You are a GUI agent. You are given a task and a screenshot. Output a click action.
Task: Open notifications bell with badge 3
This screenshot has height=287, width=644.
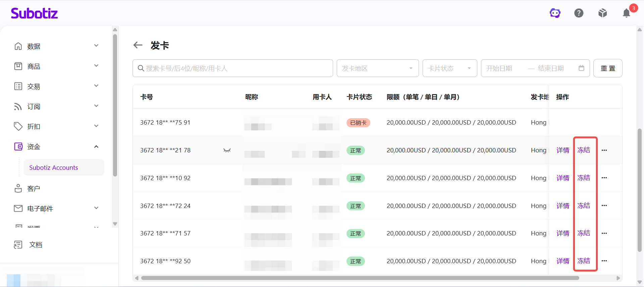tap(627, 13)
